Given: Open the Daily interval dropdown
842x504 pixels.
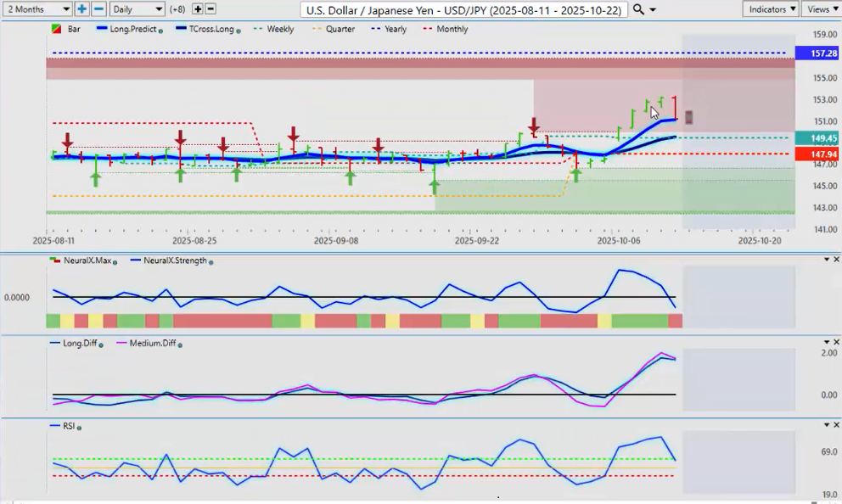Looking at the screenshot, I should pyautogui.click(x=136, y=9).
